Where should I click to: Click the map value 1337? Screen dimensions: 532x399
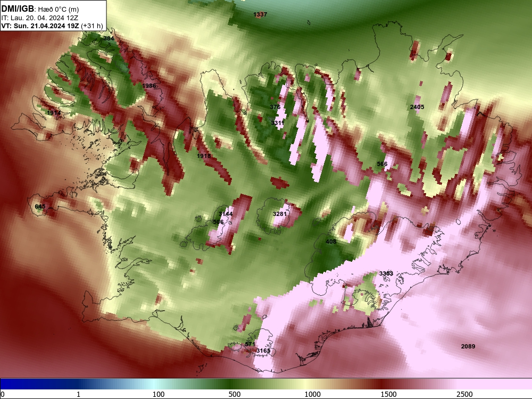tap(260, 14)
